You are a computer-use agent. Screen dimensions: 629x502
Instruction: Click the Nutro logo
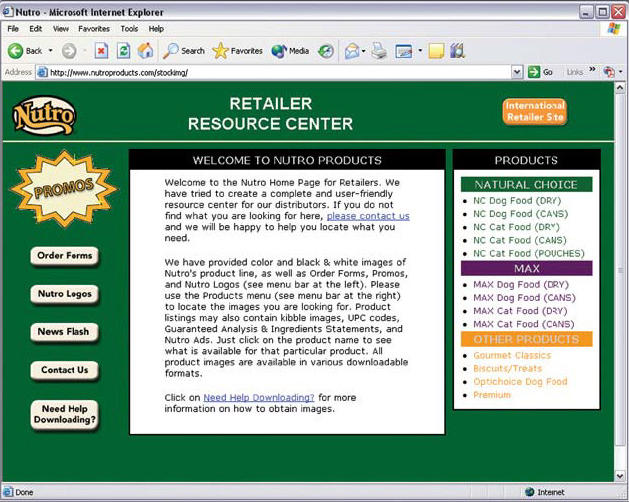pos(44,115)
